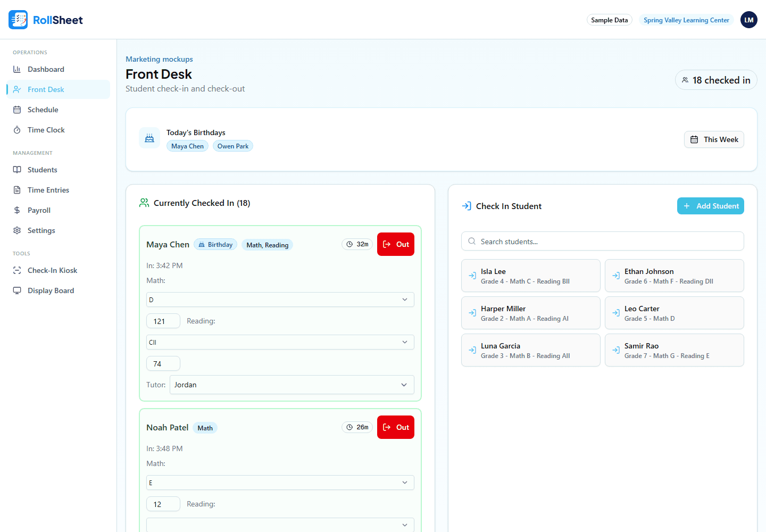
Task: Click the Add Student button
Action: tap(711, 206)
